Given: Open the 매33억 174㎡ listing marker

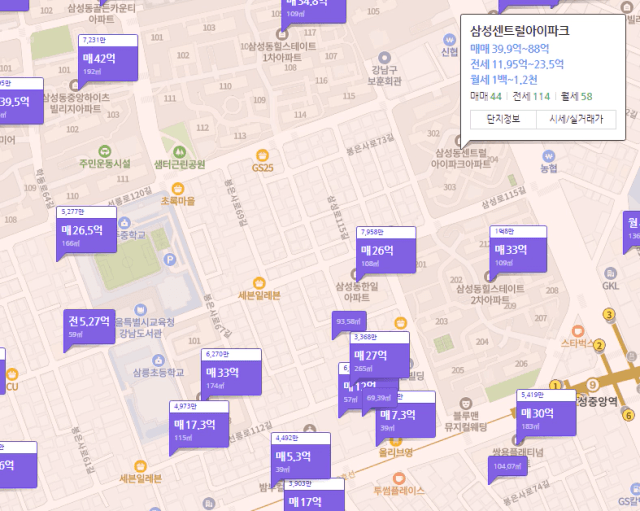Looking at the screenshot, I should [231, 372].
